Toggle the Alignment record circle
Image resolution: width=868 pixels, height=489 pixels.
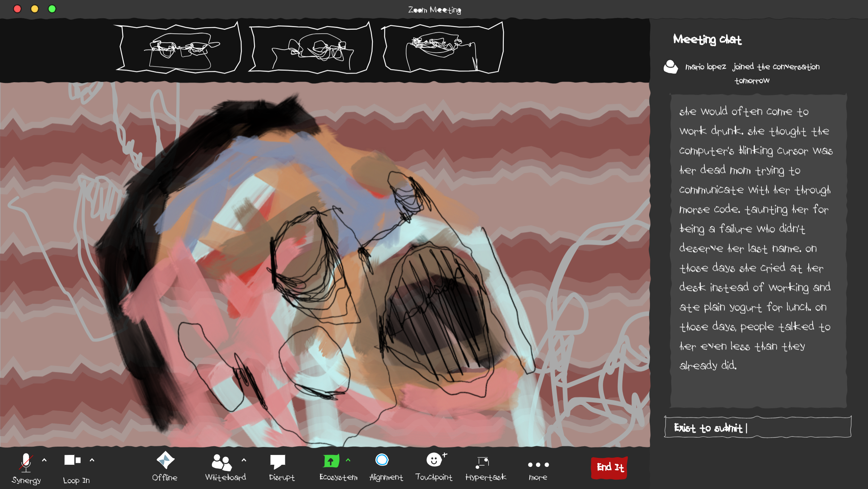[x=382, y=460]
